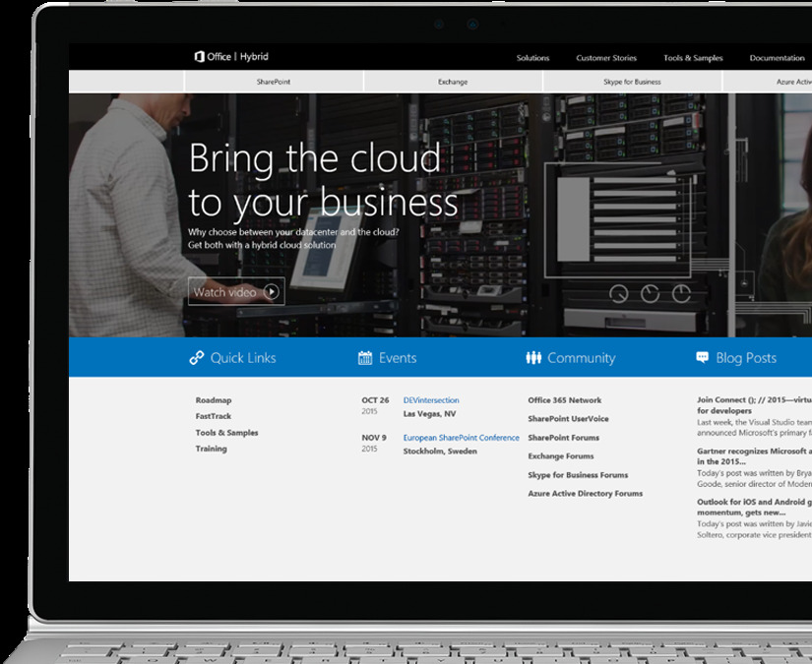This screenshot has width=812, height=664.
Task: Open the Solutions menu
Action: coord(532,58)
